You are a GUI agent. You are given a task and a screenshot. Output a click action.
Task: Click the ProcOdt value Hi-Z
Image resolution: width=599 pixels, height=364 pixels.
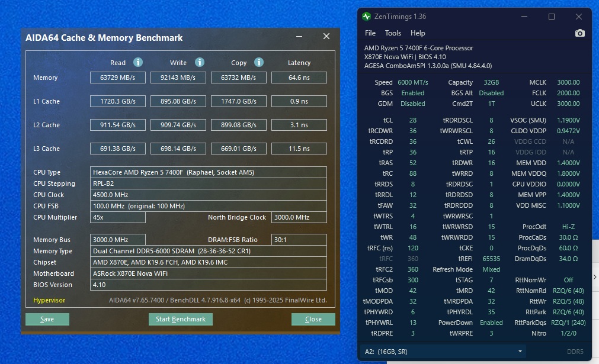coord(568,227)
